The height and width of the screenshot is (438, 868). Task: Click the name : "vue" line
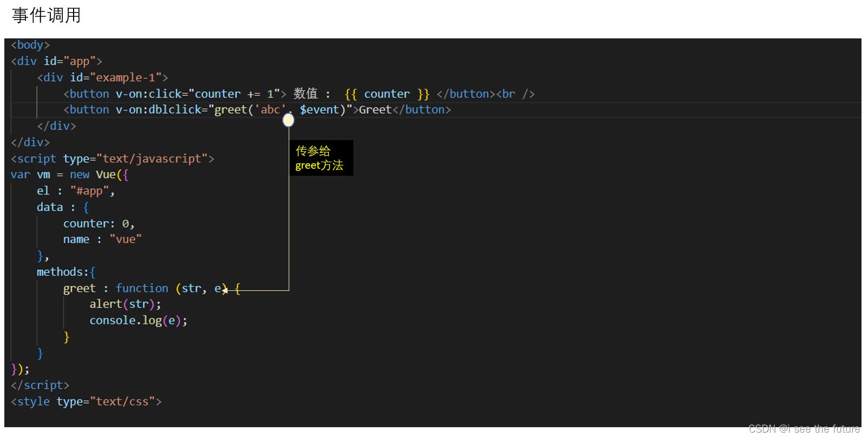click(102, 239)
